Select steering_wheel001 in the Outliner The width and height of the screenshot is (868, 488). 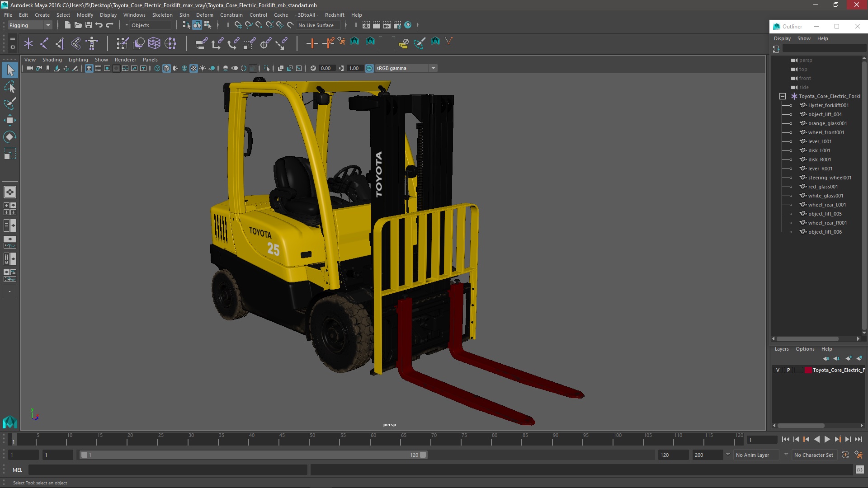tap(830, 178)
